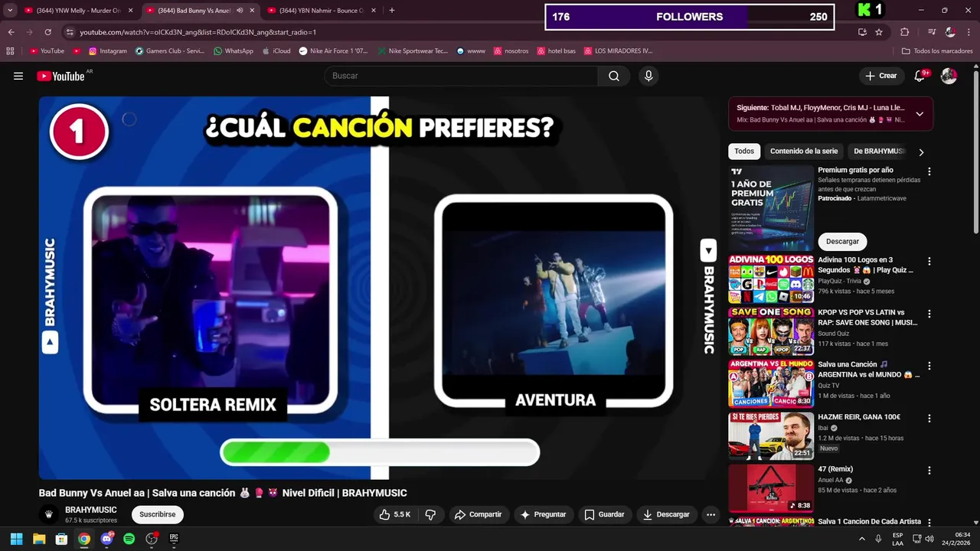The height and width of the screenshot is (551, 980).
Task: Open the 47 (Remix) video thumbnail
Action: pyautogui.click(x=771, y=488)
